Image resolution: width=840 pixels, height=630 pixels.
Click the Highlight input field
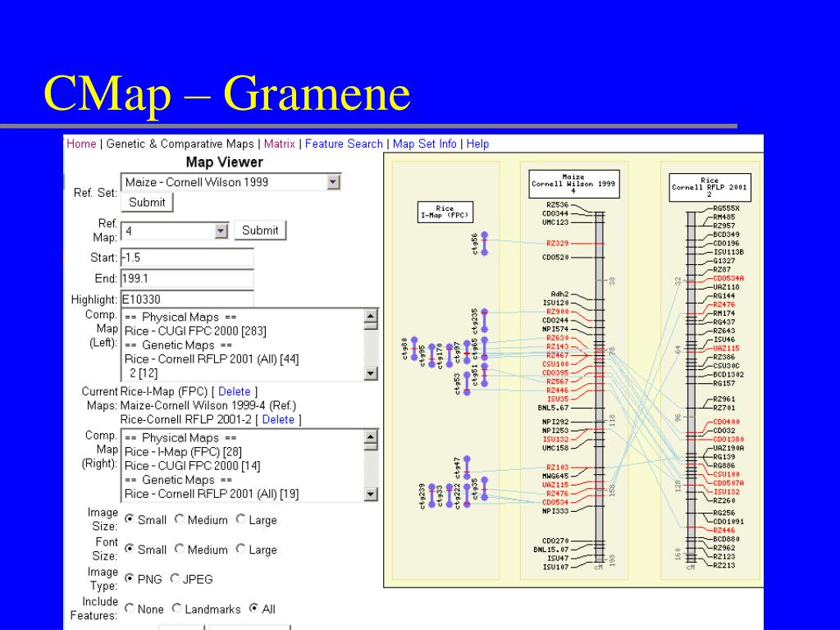(187, 299)
